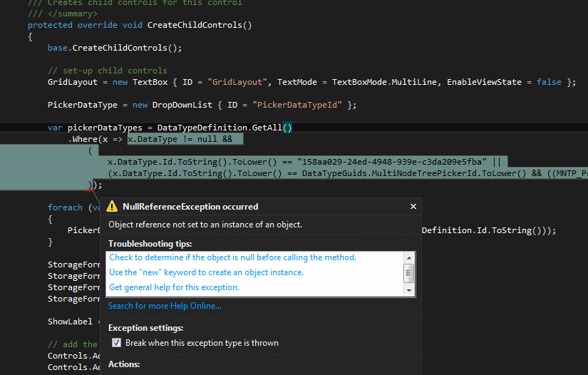
Task: Click the 'Exception settings:' heading
Action: pyautogui.click(x=146, y=328)
